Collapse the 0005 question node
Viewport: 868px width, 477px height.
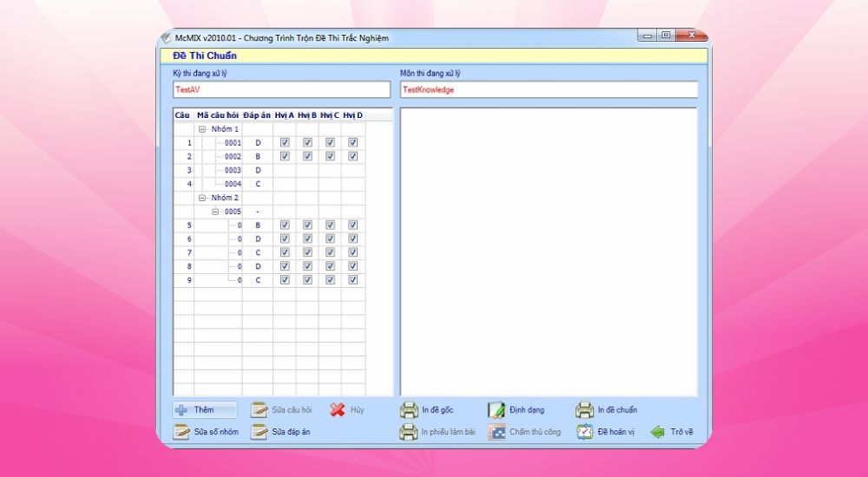tap(216, 212)
